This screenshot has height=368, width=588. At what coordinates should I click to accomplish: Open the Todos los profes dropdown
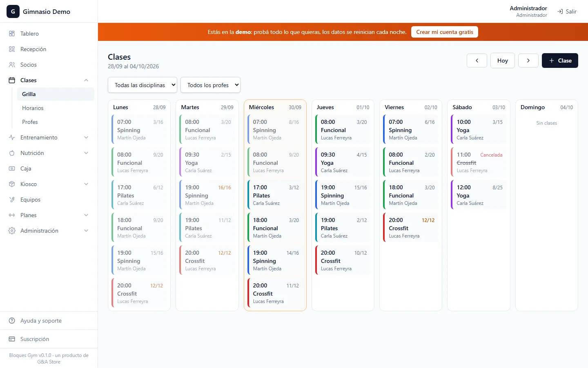(x=210, y=85)
